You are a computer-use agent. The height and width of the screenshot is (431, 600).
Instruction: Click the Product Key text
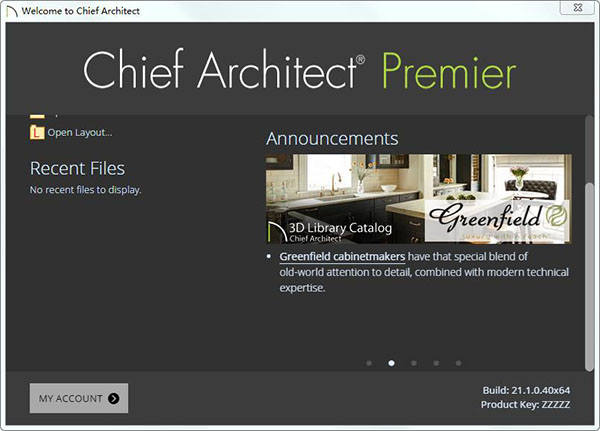point(524,404)
